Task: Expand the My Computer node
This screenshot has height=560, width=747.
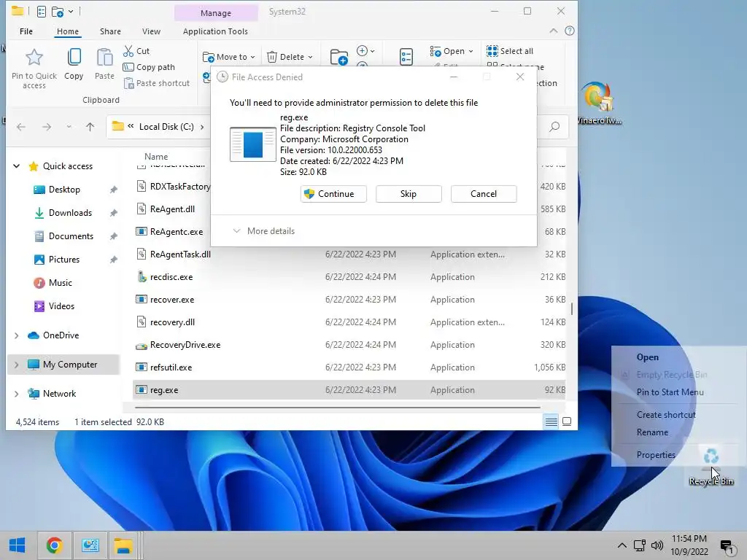Action: click(x=16, y=365)
